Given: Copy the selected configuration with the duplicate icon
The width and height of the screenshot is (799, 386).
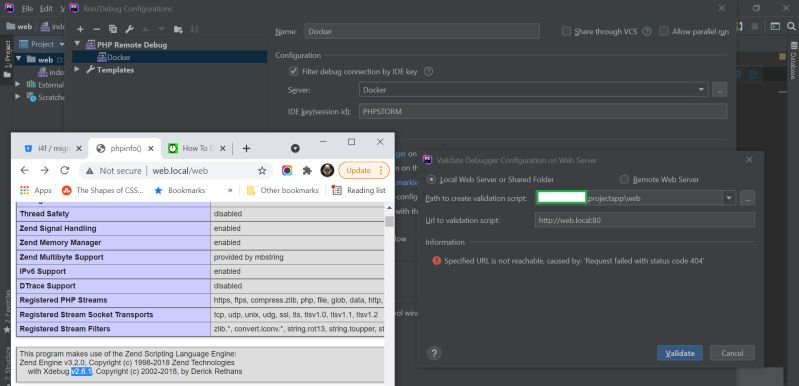Looking at the screenshot, I should (x=113, y=30).
